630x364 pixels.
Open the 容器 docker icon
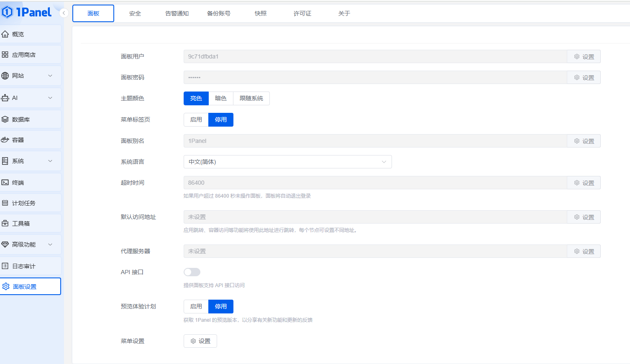coord(5,140)
